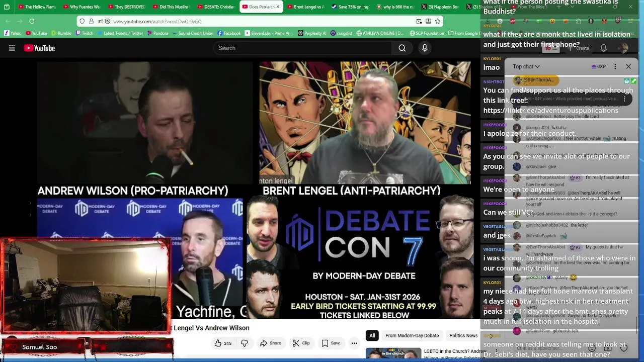
Task: Click the YouTube search magnifier button
Action: 402,48
